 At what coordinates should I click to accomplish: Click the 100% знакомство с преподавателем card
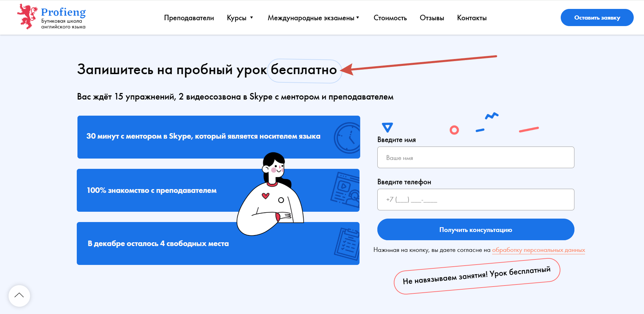[218, 190]
